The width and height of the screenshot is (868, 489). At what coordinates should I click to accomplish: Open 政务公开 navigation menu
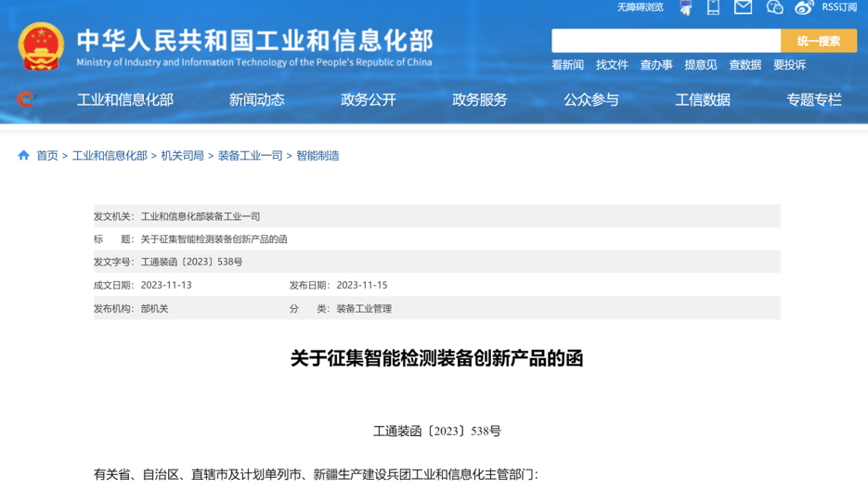[x=369, y=99]
